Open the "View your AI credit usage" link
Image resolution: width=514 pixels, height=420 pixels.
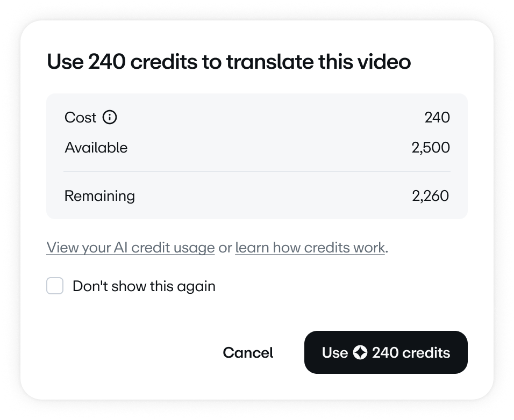(131, 248)
